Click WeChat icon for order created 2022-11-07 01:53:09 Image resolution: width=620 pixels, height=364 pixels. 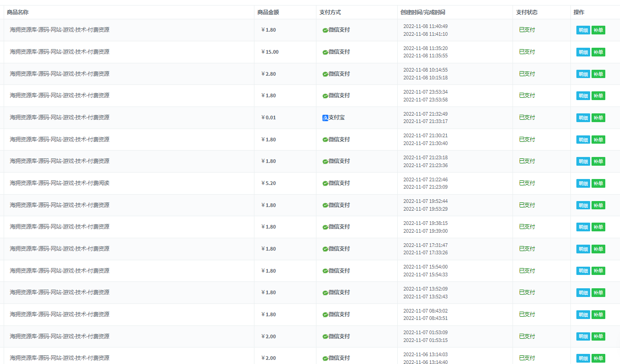pyautogui.click(x=325, y=337)
